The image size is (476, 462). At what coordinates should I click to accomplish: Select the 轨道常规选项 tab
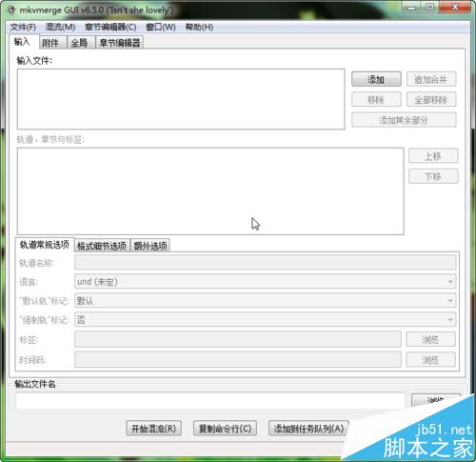tap(45, 245)
